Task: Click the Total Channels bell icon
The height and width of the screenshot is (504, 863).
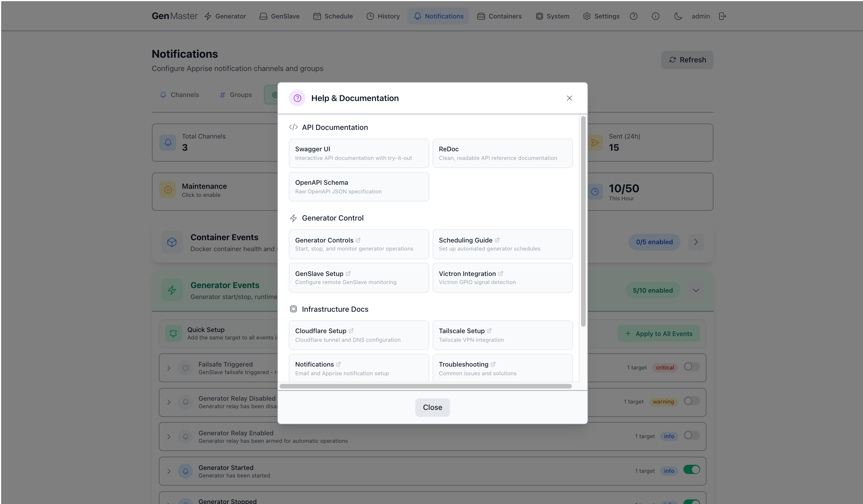Action: [x=168, y=142]
